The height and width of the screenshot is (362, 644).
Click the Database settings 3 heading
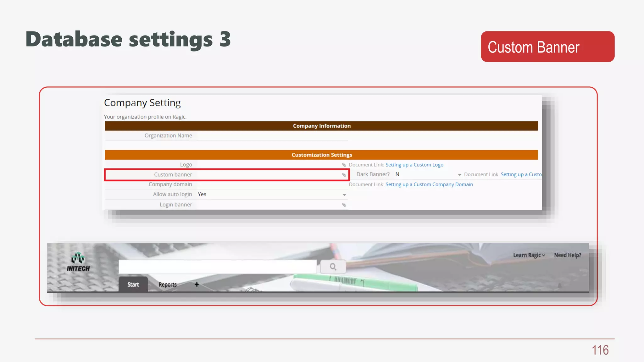point(128,40)
